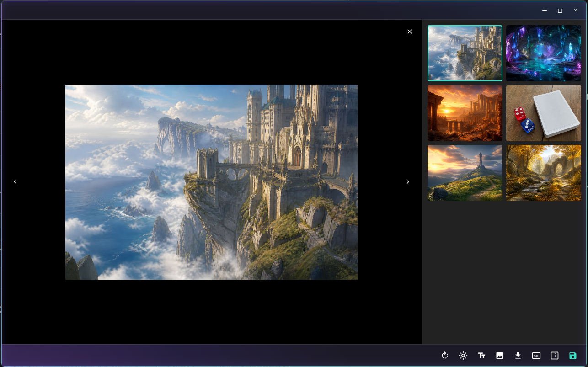Go to the next image with right arrow
The width and height of the screenshot is (588, 367).
(408, 182)
